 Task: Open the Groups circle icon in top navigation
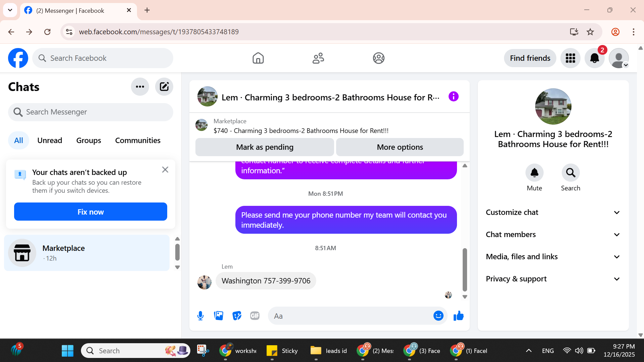click(378, 58)
